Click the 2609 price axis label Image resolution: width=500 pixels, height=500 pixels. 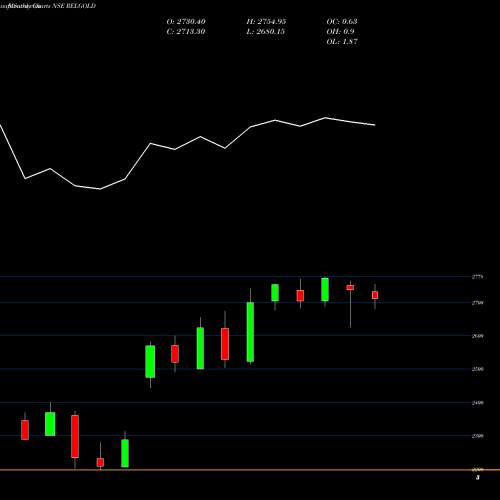[477, 336]
